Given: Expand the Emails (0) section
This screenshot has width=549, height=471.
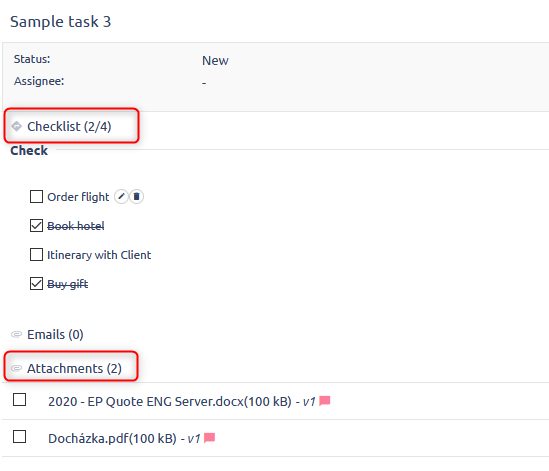Looking at the screenshot, I should 55,334.
